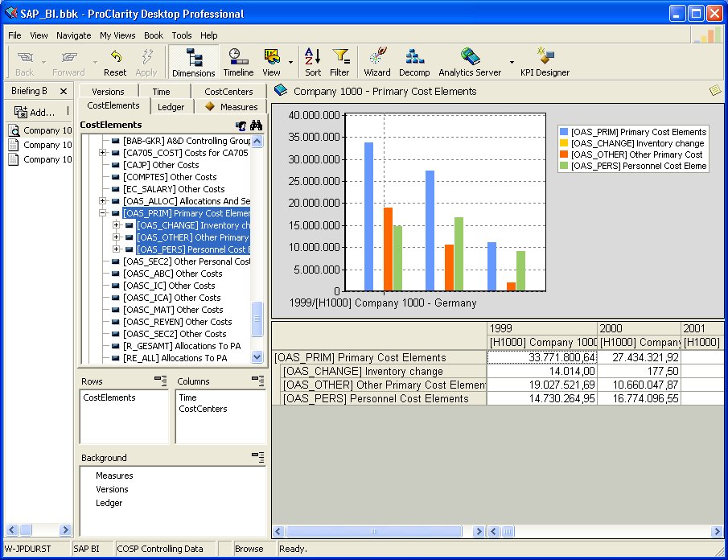The width and height of the screenshot is (728, 560).
Task: Click the binoculars search icon in CostElements
Action: point(257,126)
